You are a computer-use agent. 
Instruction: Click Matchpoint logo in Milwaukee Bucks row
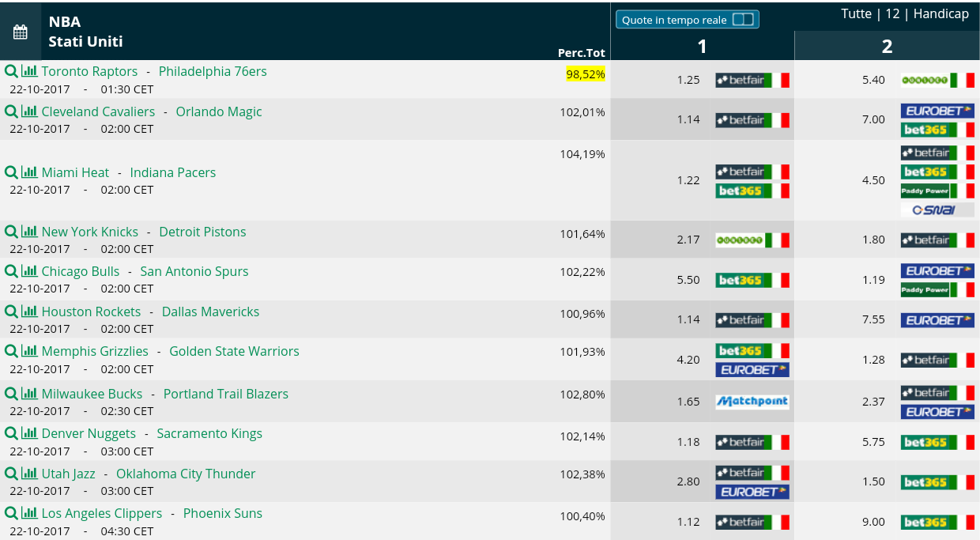(752, 402)
